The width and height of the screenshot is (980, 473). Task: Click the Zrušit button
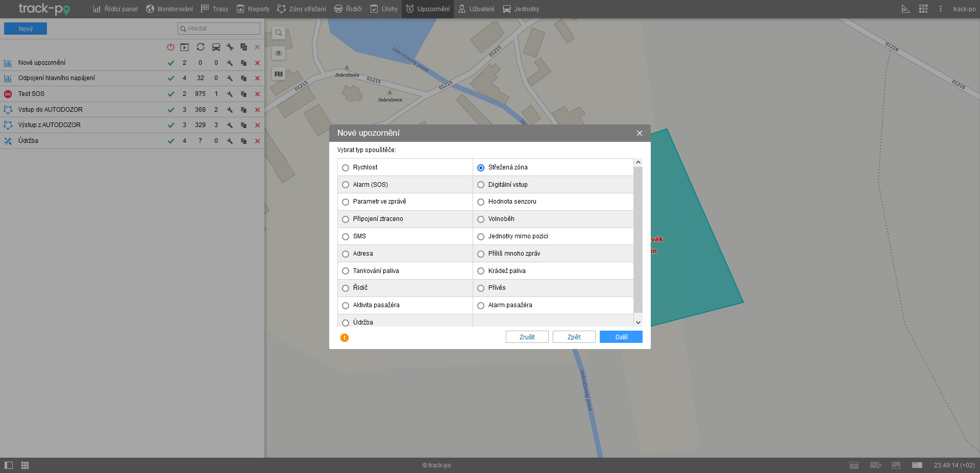pos(527,337)
